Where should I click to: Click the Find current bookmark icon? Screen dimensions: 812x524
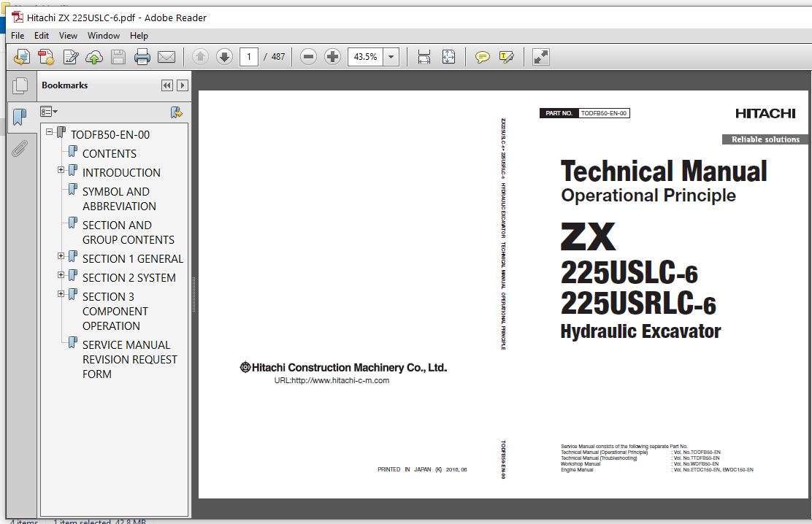point(177,112)
